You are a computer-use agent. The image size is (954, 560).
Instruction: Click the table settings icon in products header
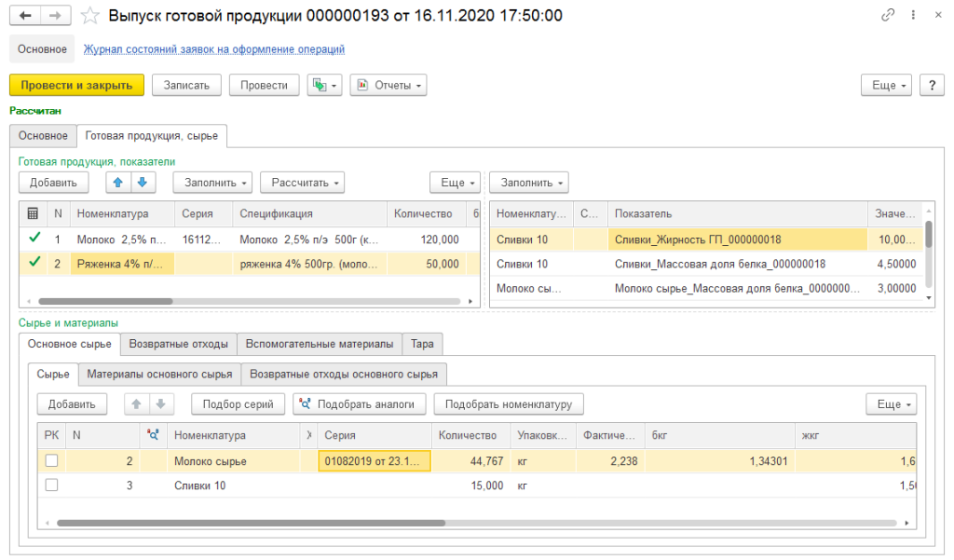[x=33, y=213]
